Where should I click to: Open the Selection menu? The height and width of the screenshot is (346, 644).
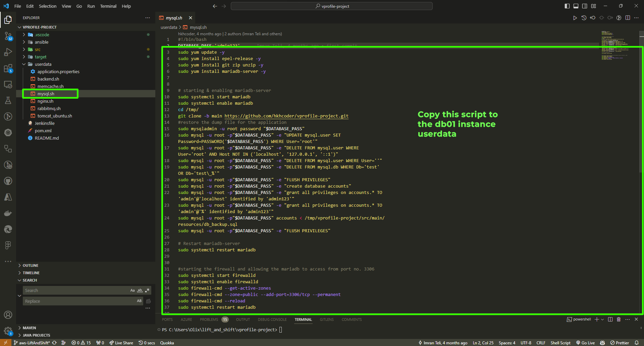(x=48, y=6)
